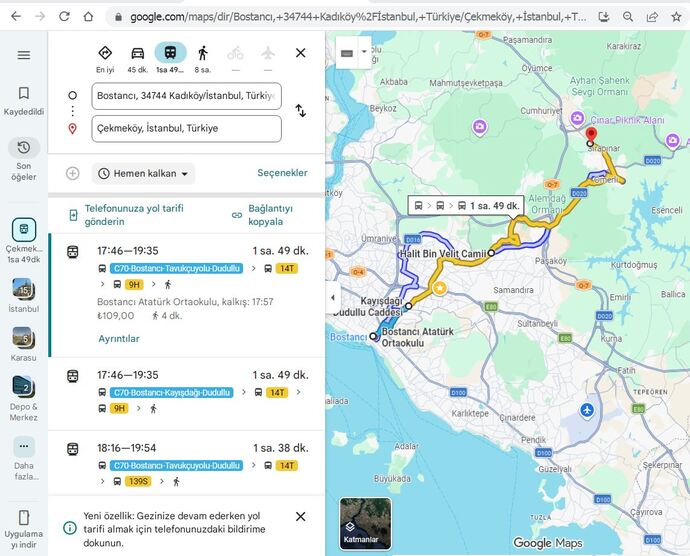Image resolution: width=690 pixels, height=556 pixels.
Task: Click the yellow star saved place marker
Action: [440, 288]
